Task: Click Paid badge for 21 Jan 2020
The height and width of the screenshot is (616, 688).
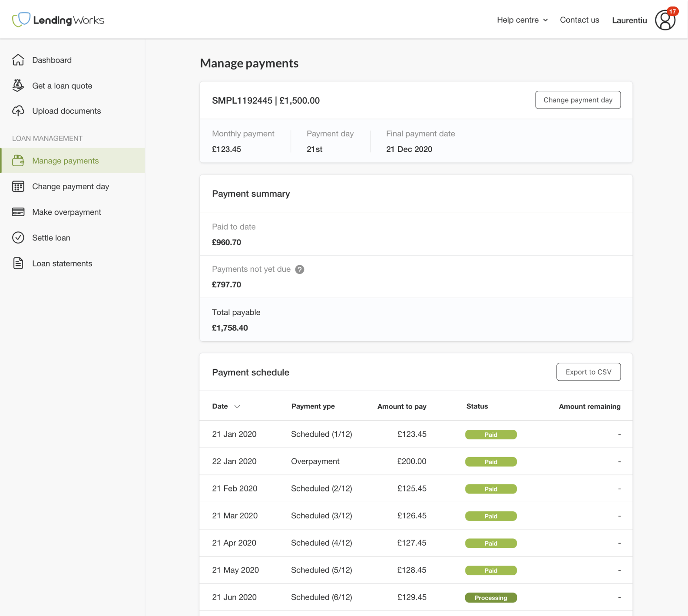Action: [x=491, y=435]
